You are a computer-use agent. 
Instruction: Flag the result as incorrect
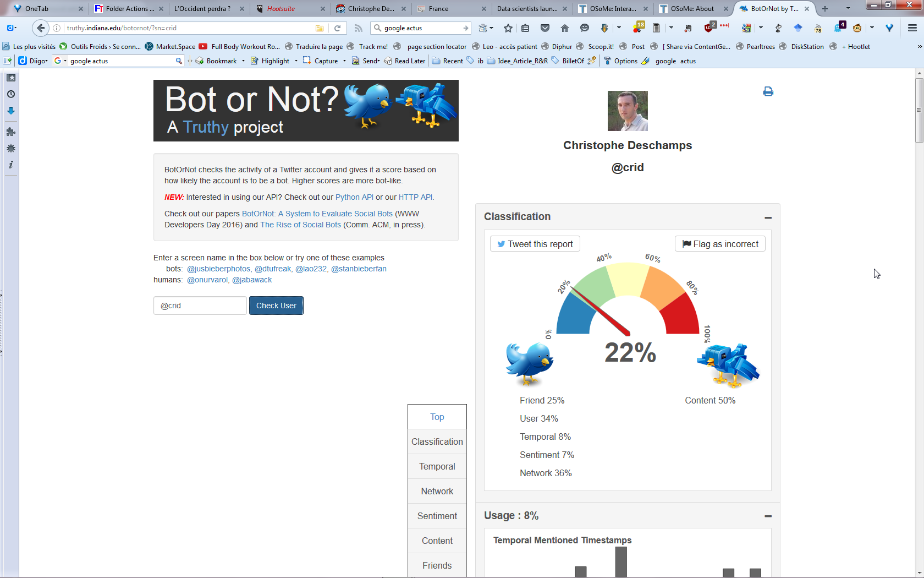tap(720, 244)
